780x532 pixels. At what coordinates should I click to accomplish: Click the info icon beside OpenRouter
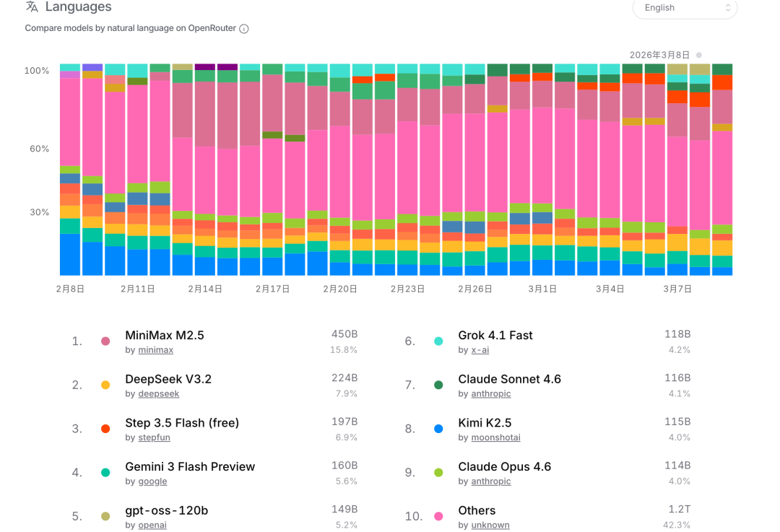(x=244, y=29)
